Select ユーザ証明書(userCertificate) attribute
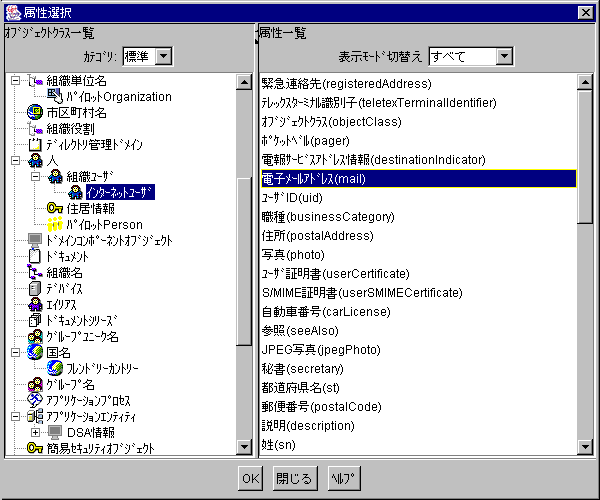600x500 pixels. (x=418, y=274)
